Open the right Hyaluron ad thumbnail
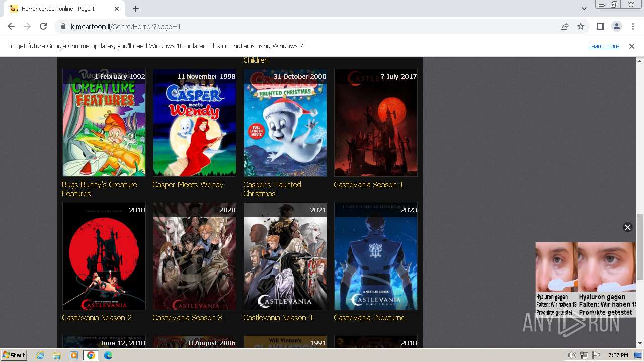Image resolution: width=644 pixels, height=362 pixels. point(607,280)
